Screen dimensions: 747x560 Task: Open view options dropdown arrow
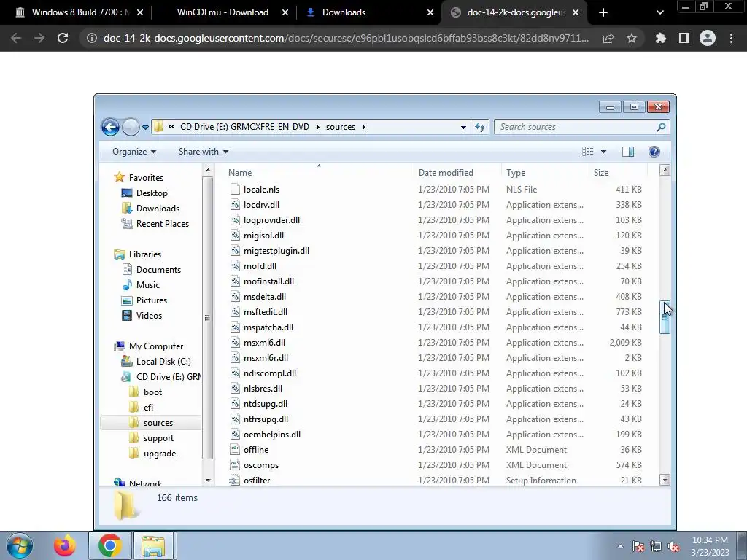click(x=603, y=152)
